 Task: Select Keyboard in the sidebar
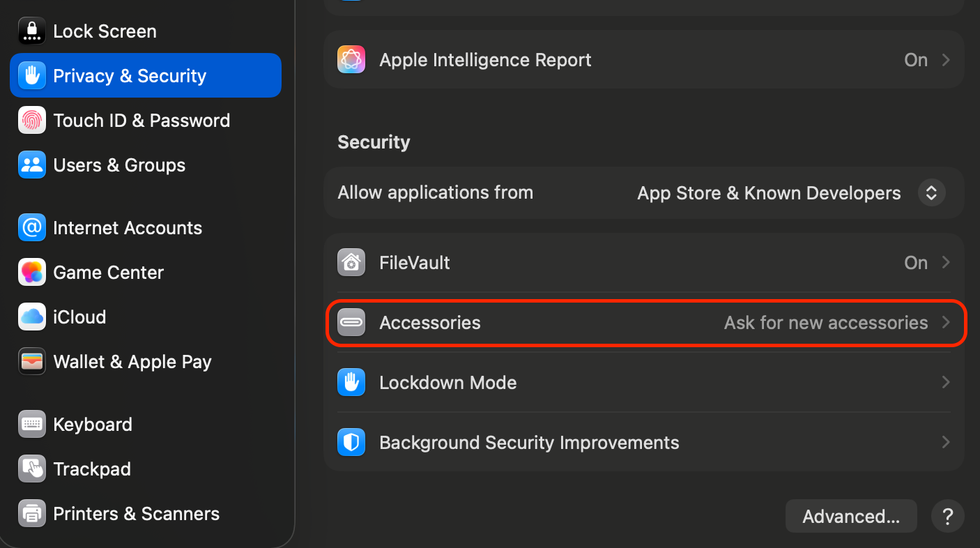[x=92, y=425]
